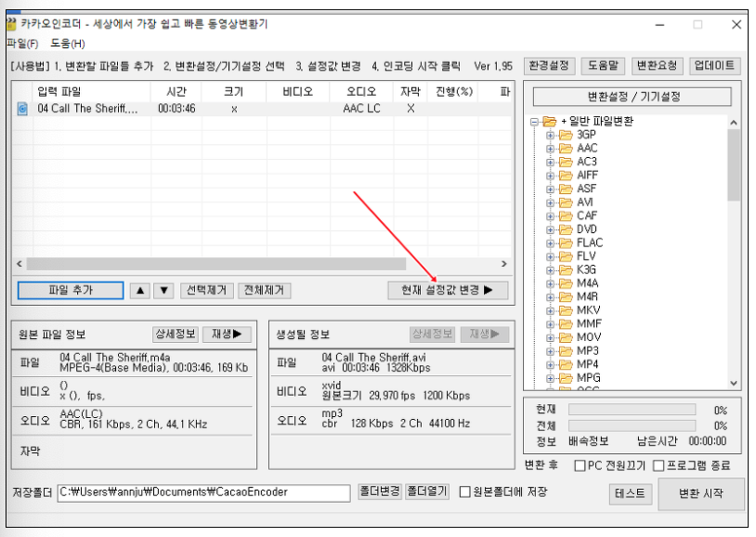Viewport: 756px width, 537px height.
Task: Click the FLAC folder icon
Action: coord(566,242)
